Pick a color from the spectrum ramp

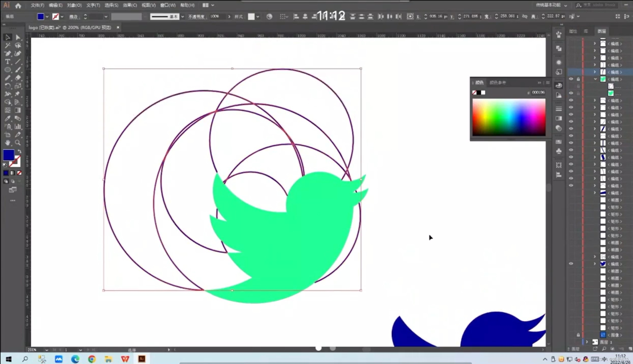(x=509, y=117)
